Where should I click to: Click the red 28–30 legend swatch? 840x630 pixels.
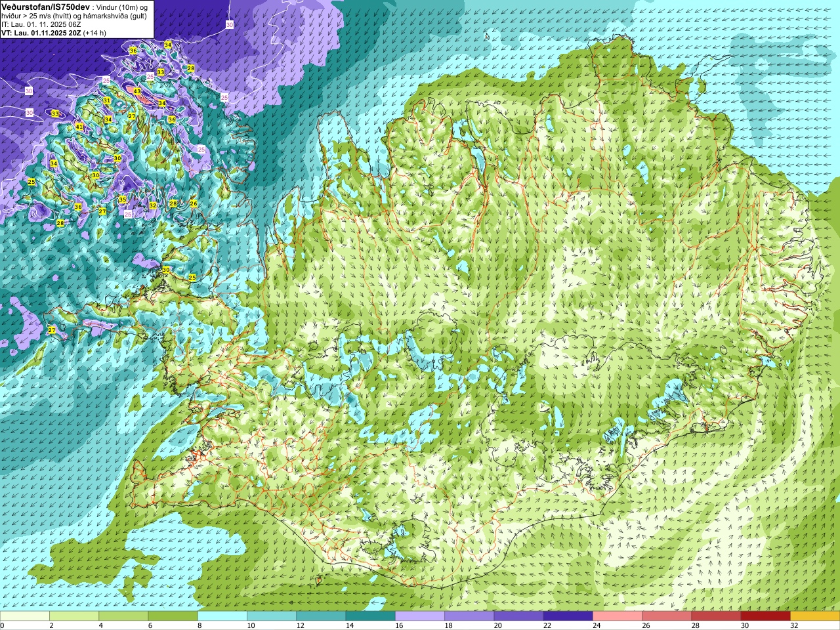pos(716,616)
